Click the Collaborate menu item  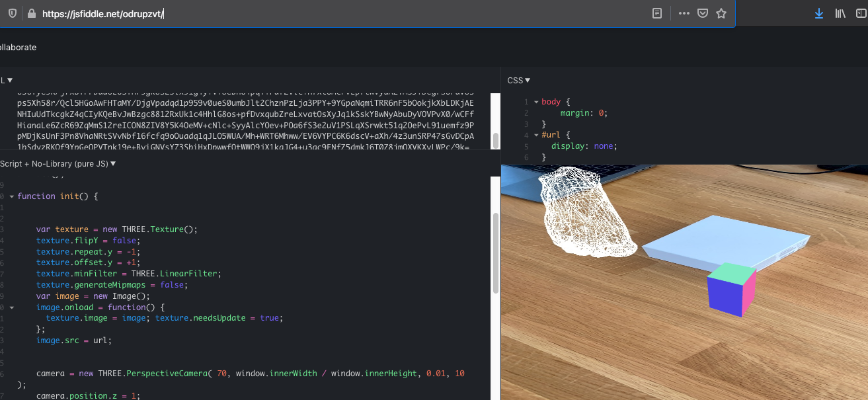18,47
